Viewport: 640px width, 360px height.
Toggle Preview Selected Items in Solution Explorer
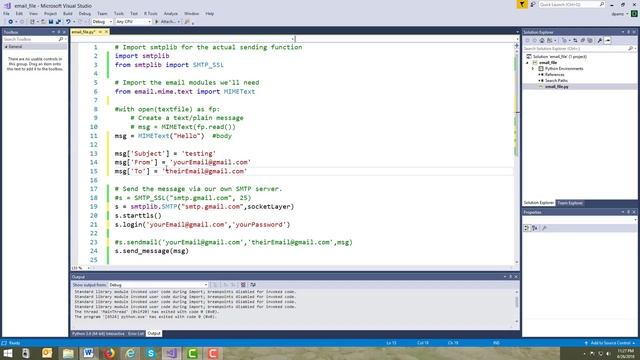(x=608, y=40)
